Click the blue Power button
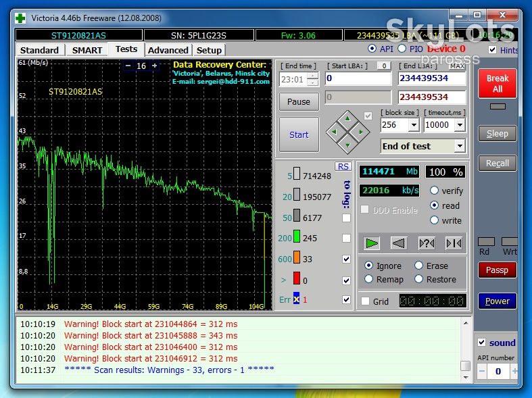The image size is (532, 398). pyautogui.click(x=498, y=301)
